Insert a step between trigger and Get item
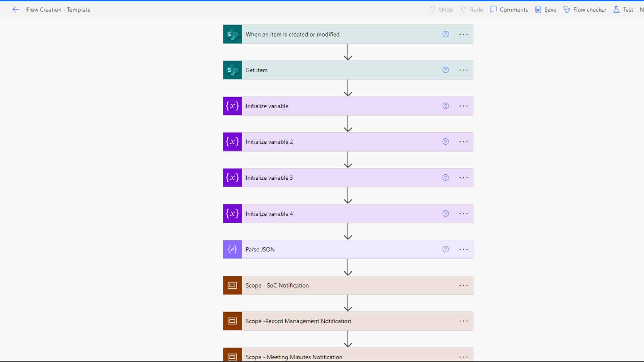The height and width of the screenshot is (362, 644). tap(348, 52)
